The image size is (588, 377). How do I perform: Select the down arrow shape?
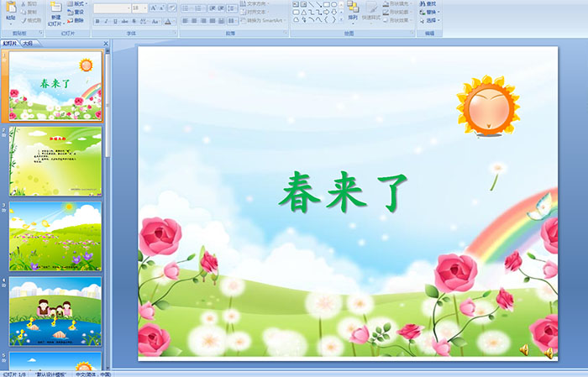tap(334, 13)
